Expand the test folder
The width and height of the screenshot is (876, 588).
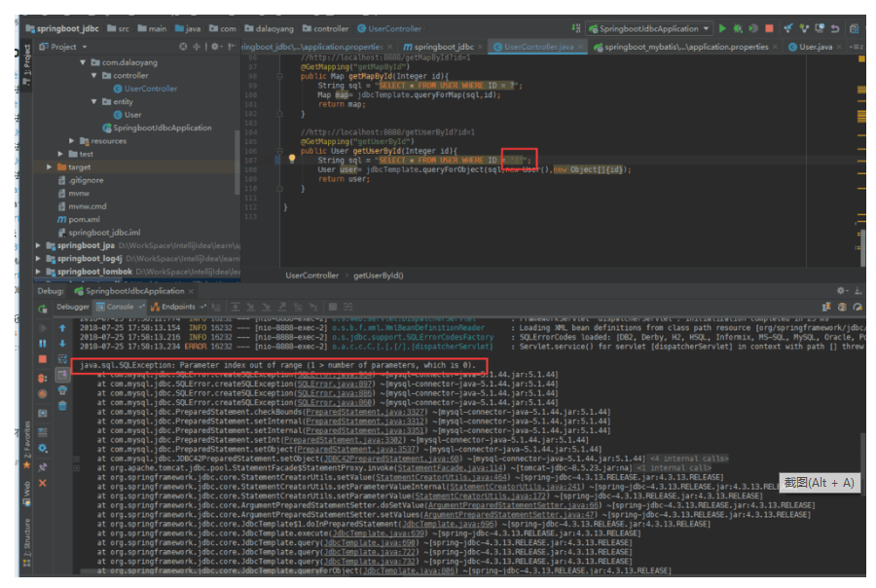point(60,154)
